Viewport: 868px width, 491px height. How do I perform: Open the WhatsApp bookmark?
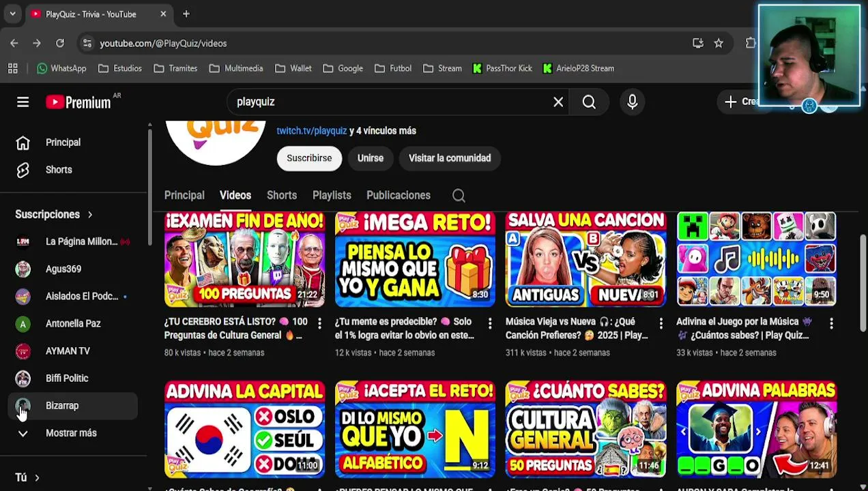click(61, 68)
